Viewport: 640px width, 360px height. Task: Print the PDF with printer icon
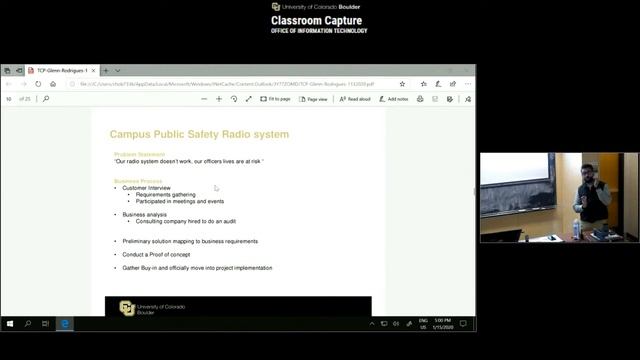coord(420,99)
